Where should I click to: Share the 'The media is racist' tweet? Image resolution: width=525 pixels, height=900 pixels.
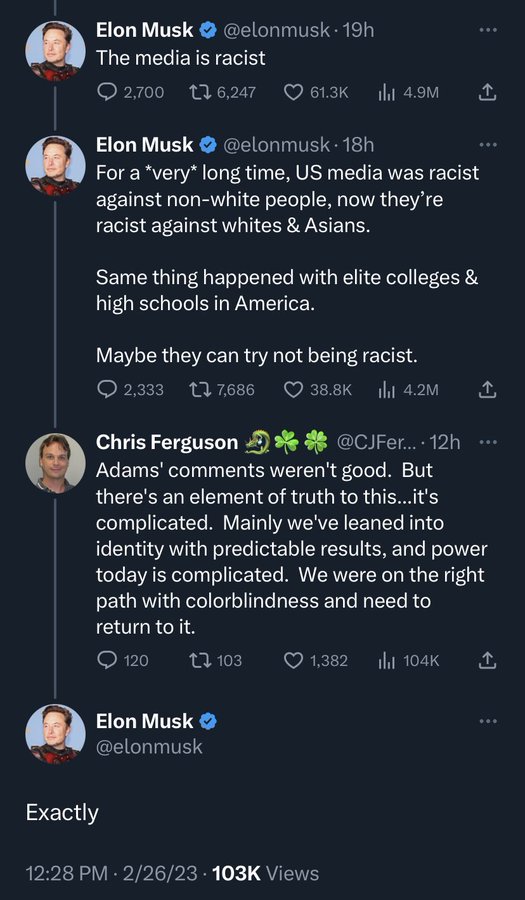487,92
